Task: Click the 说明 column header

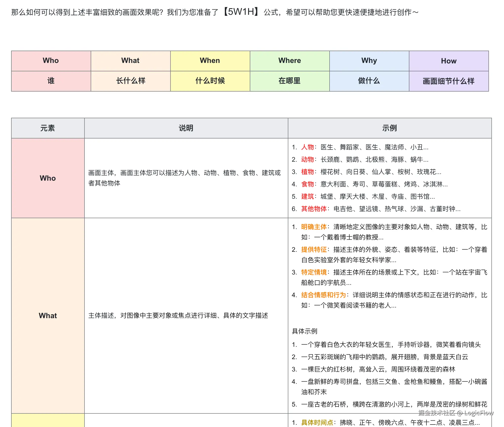Action: pyautogui.click(x=186, y=128)
